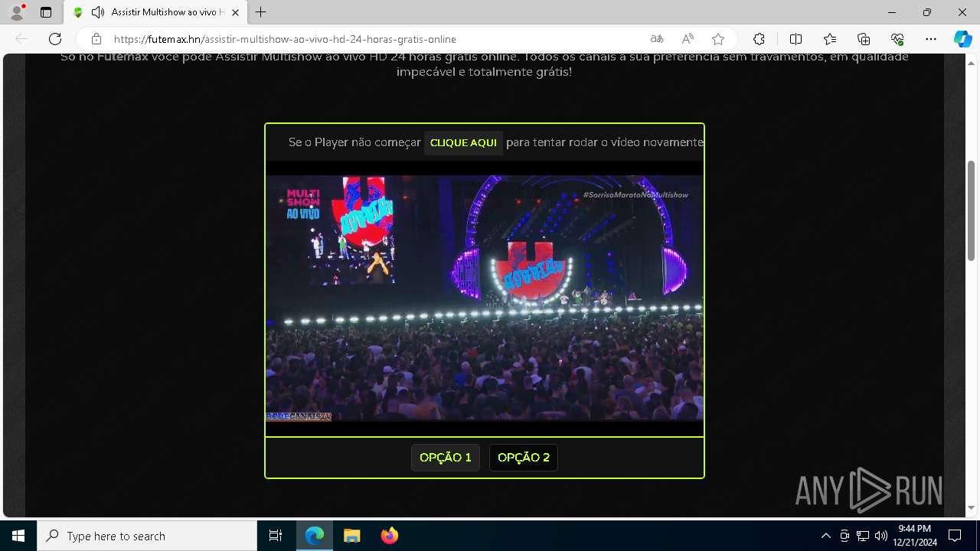This screenshot has width=980, height=551.
Task: Click the Multishow video player
Action: (x=485, y=298)
